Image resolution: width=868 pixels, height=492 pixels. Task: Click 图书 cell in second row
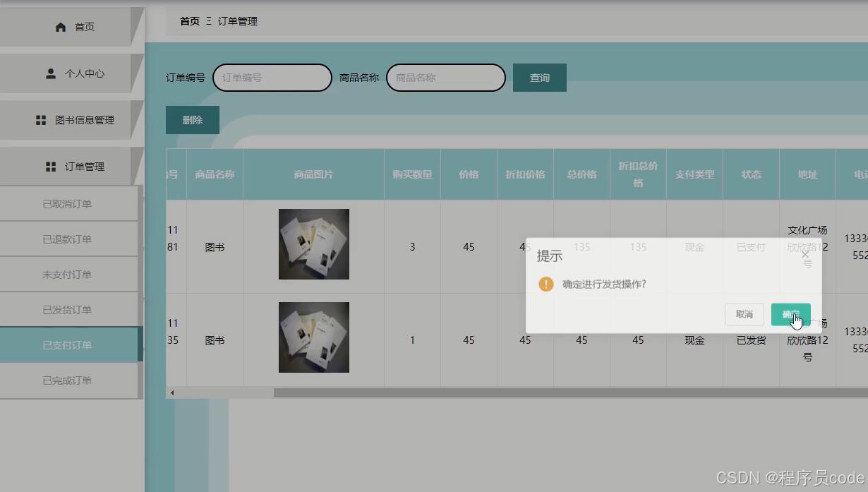coord(215,340)
